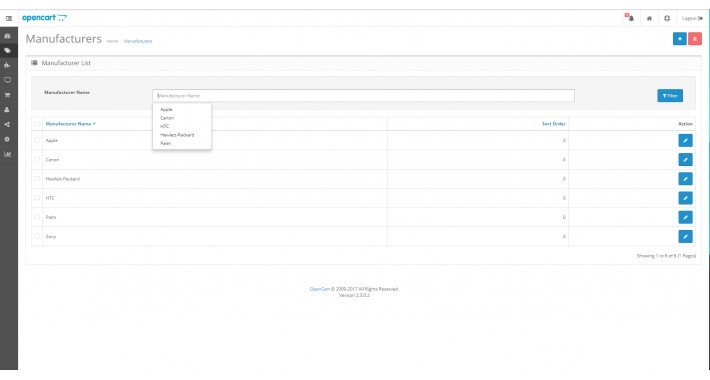This screenshot has width=710, height=380.
Task: Open System gear icon in sidebar
Action: [x=7, y=139]
